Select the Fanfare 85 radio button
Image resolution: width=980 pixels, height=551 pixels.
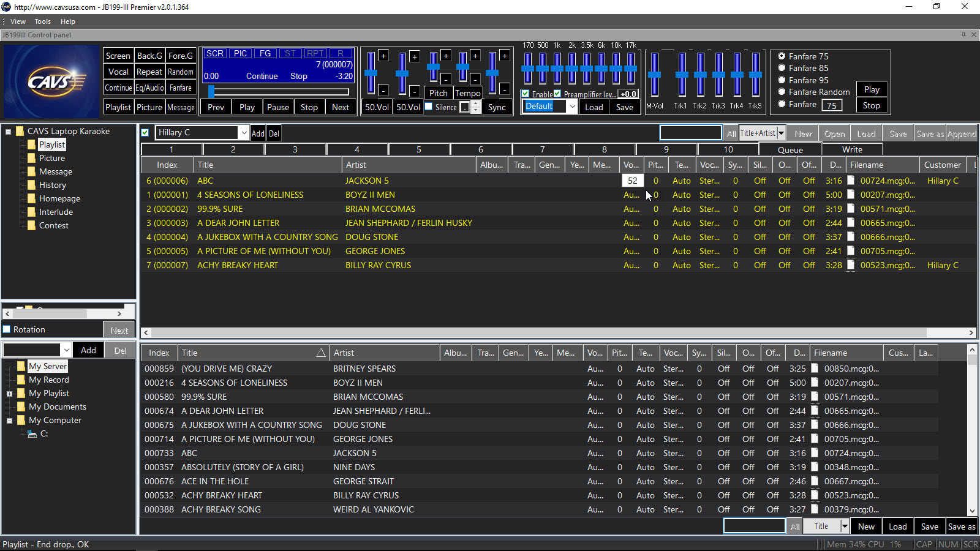coord(782,68)
